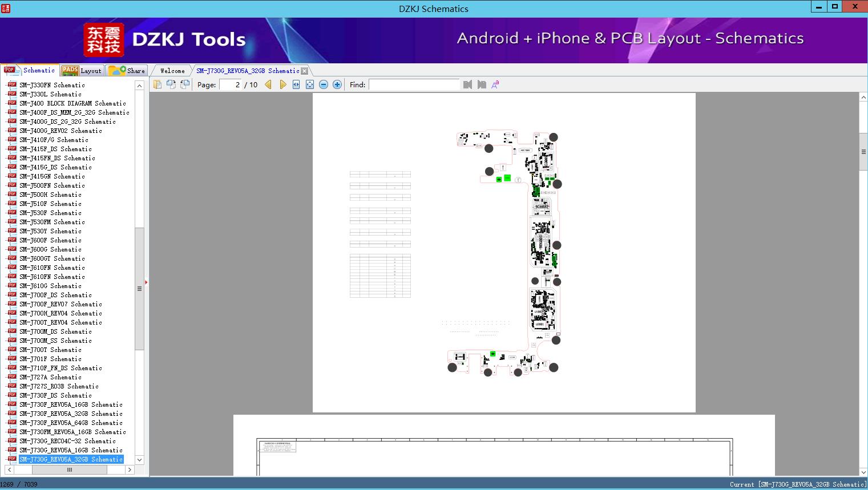Click the PDF icon beside SM-J330FN Schematic

tap(12, 84)
